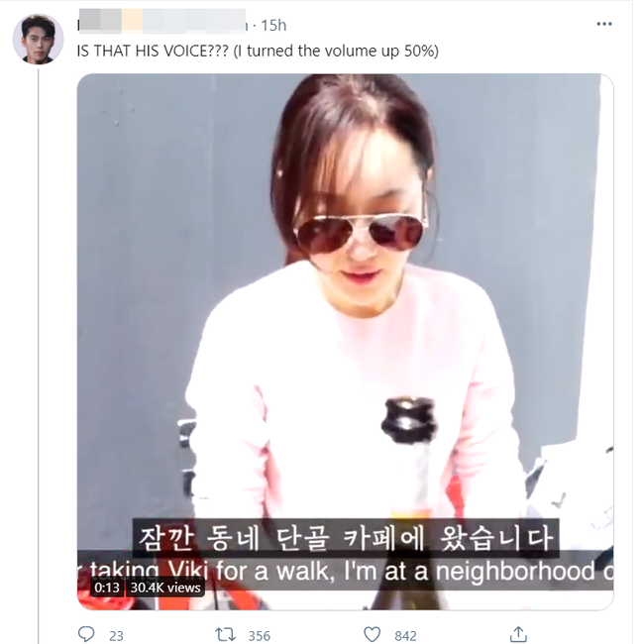Image resolution: width=644 pixels, height=644 pixels.
Task: Click the 30.4K views label
Action: tap(165, 588)
